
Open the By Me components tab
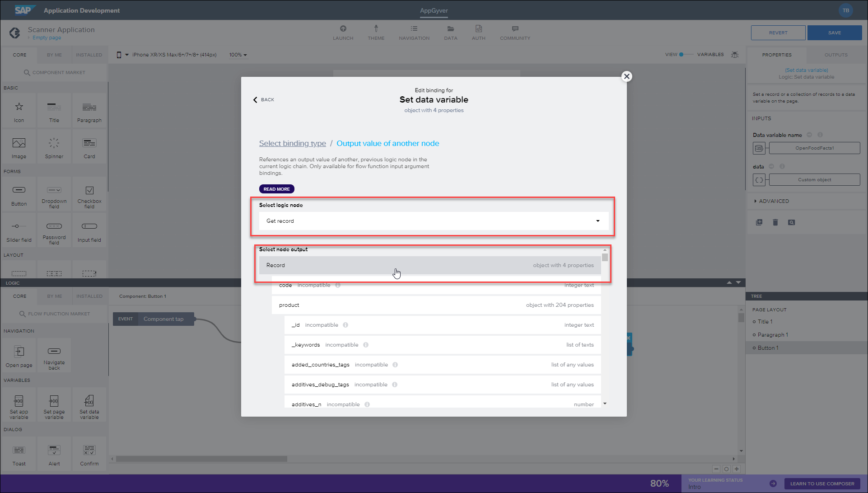pos(54,55)
